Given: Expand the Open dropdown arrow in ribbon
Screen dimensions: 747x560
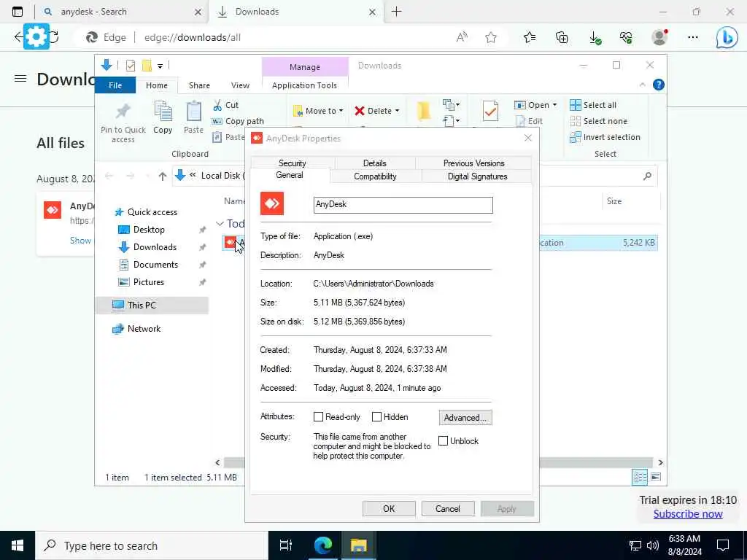Looking at the screenshot, I should tap(554, 105).
